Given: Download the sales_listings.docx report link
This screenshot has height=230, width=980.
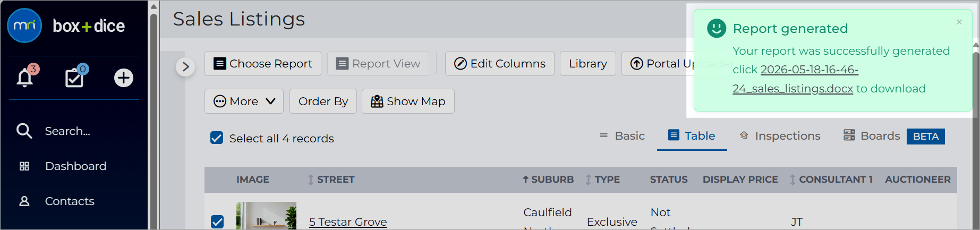Looking at the screenshot, I should 796,79.
